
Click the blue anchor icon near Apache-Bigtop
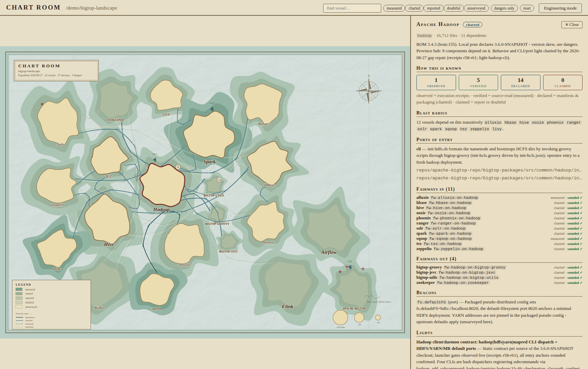[350, 267]
